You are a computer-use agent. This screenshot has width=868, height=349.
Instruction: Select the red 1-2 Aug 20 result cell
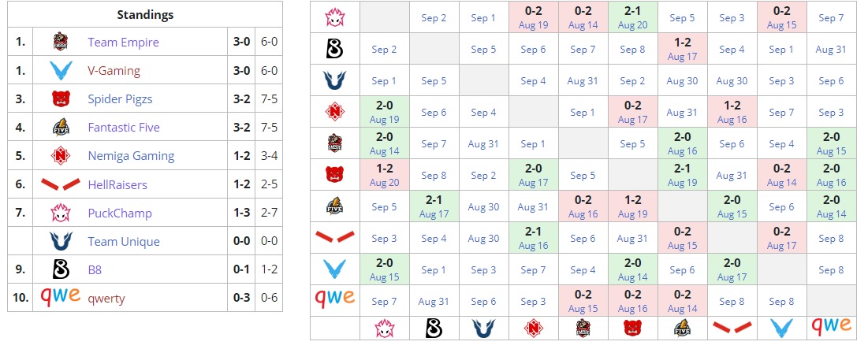coord(385,176)
